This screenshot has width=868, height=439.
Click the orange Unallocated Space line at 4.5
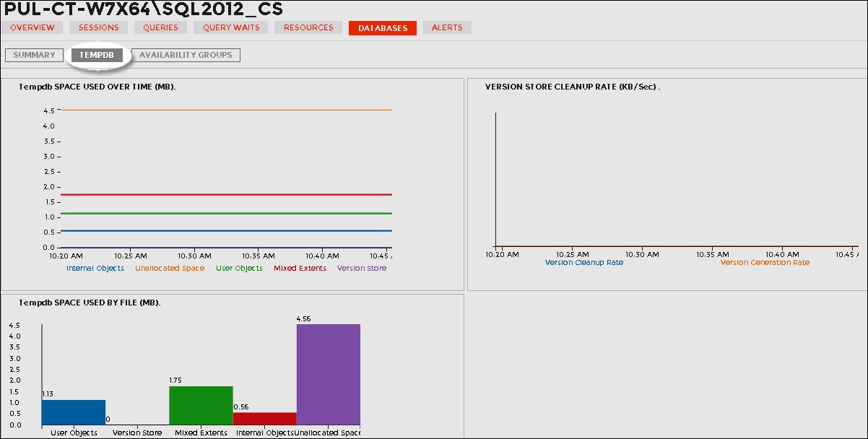click(225, 110)
